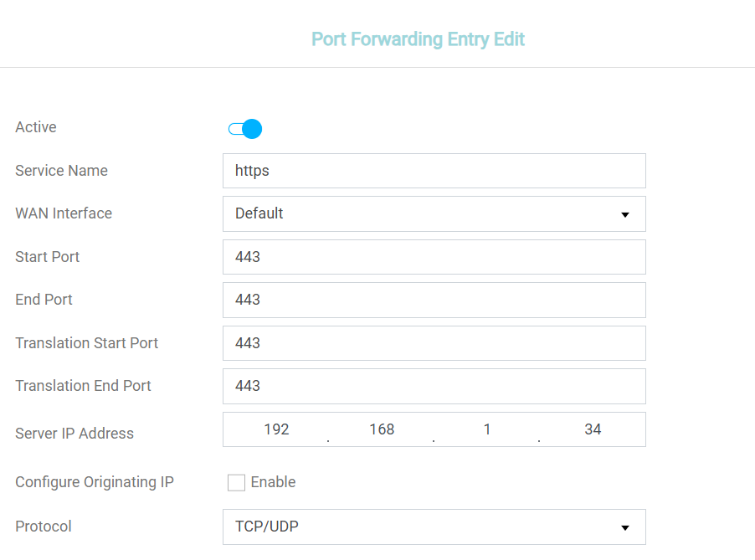Click the Translation End Port field
Image resolution: width=755 pixels, height=560 pixels.
pyautogui.click(x=434, y=386)
